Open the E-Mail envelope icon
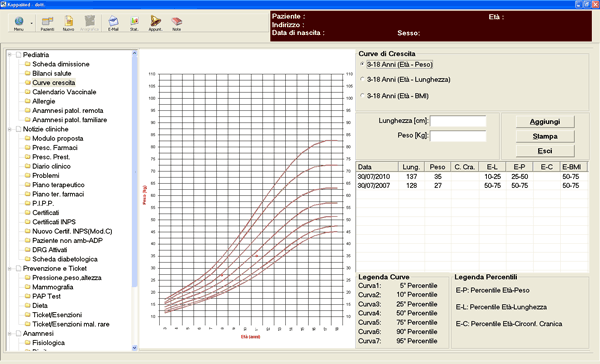The height and width of the screenshot is (364, 600). click(x=113, y=22)
